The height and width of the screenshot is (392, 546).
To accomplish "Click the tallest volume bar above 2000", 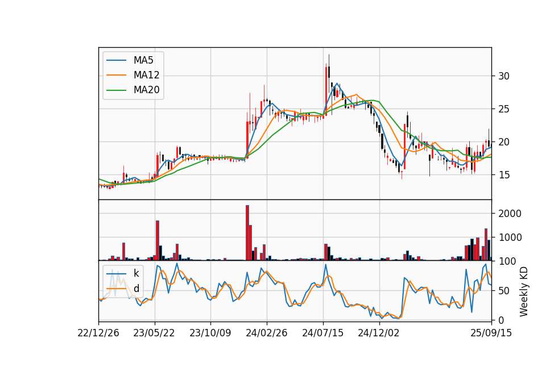I will coord(247,233).
